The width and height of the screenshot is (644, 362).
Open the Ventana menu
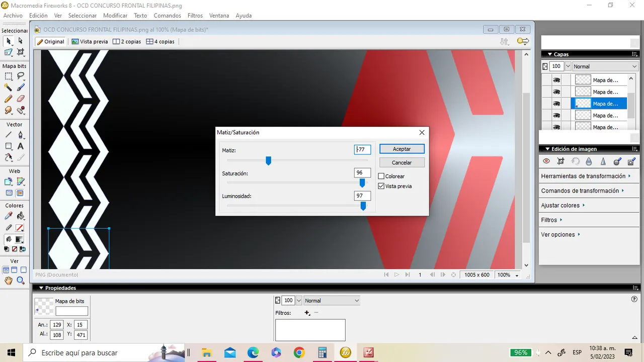coord(219,16)
